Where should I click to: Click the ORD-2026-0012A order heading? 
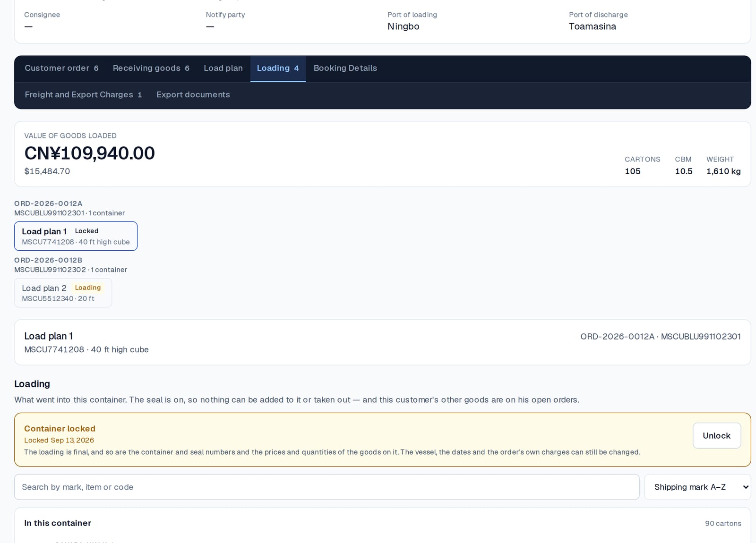48,204
